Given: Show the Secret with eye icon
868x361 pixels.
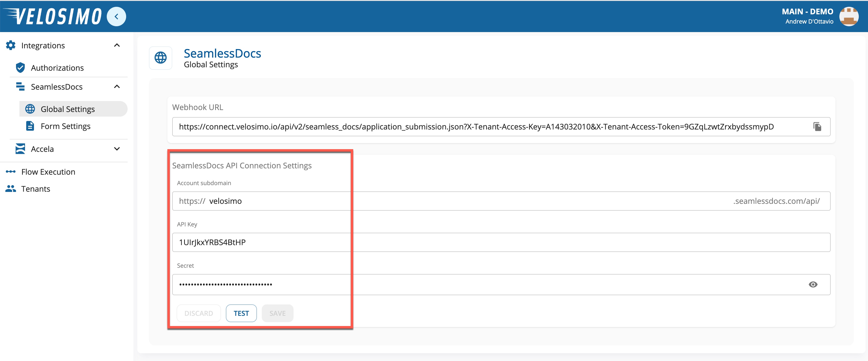Looking at the screenshot, I should (x=813, y=284).
